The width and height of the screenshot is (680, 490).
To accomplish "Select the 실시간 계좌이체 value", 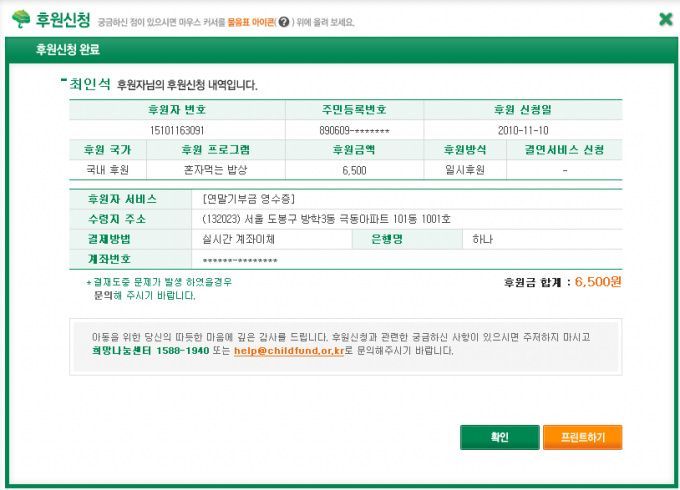I will (x=239, y=239).
